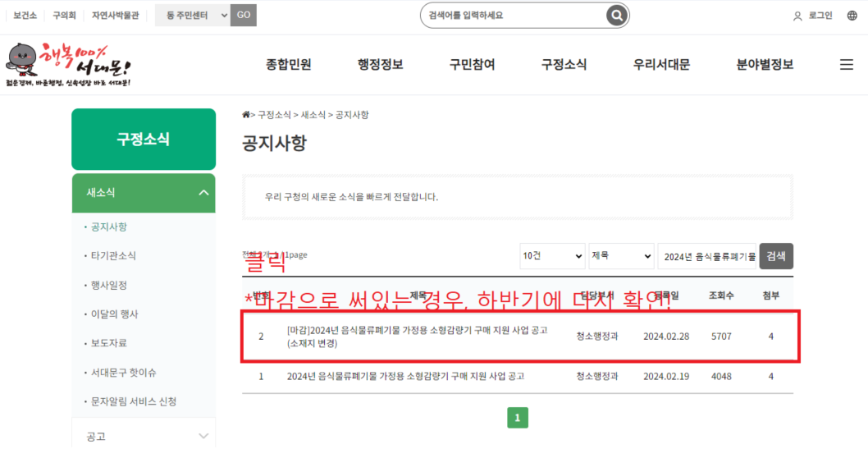Open the 구정소식 top menu

pos(564,65)
